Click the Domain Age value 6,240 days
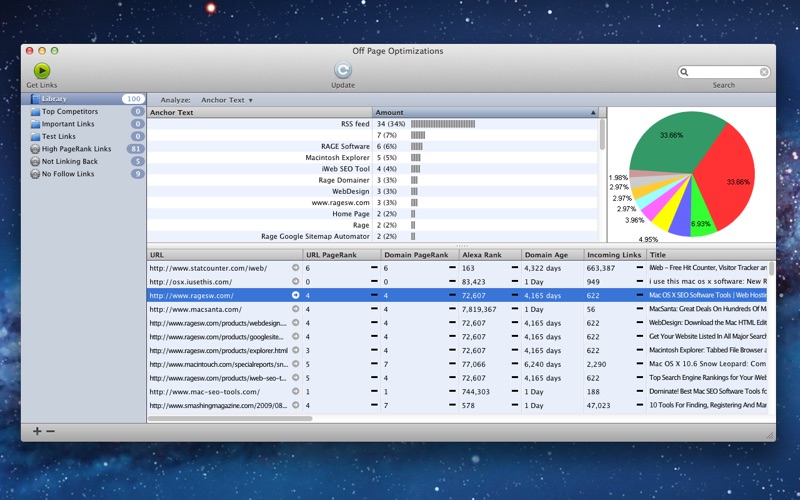Viewport: 800px width, 500px height. point(543,364)
